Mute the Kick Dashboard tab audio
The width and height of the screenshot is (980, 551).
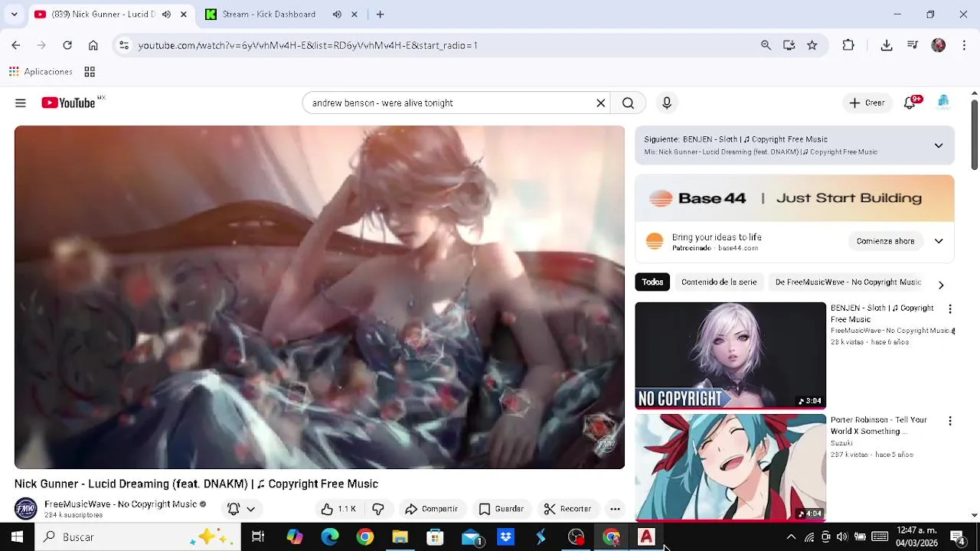(x=337, y=14)
